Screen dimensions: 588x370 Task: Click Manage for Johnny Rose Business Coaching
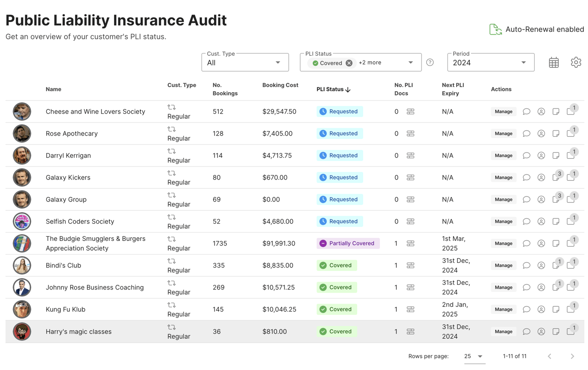[x=503, y=287]
